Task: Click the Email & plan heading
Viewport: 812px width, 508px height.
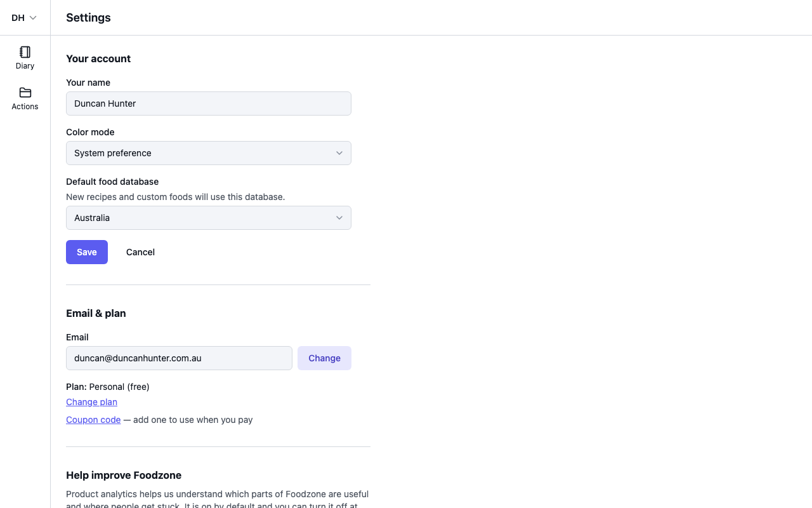Action: click(x=96, y=313)
